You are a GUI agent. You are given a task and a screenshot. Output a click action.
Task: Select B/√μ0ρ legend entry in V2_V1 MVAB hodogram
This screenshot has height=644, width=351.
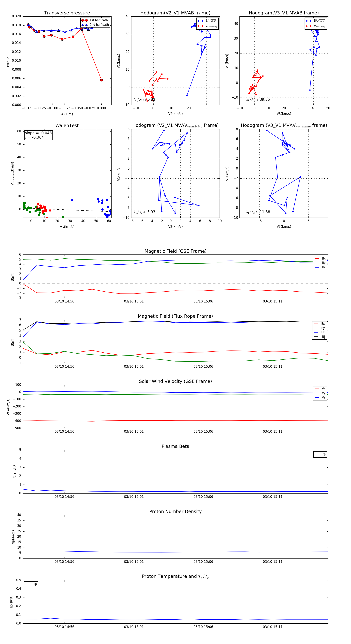pyautogui.click(x=207, y=21)
